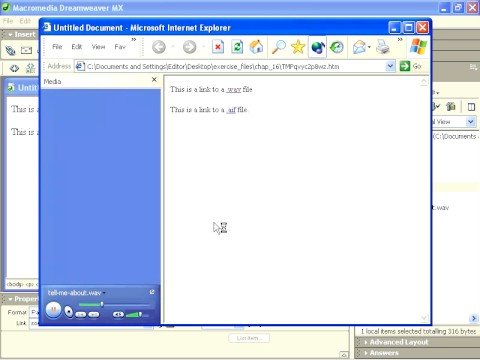Open the Forward button history dropdown arrow

(203, 47)
